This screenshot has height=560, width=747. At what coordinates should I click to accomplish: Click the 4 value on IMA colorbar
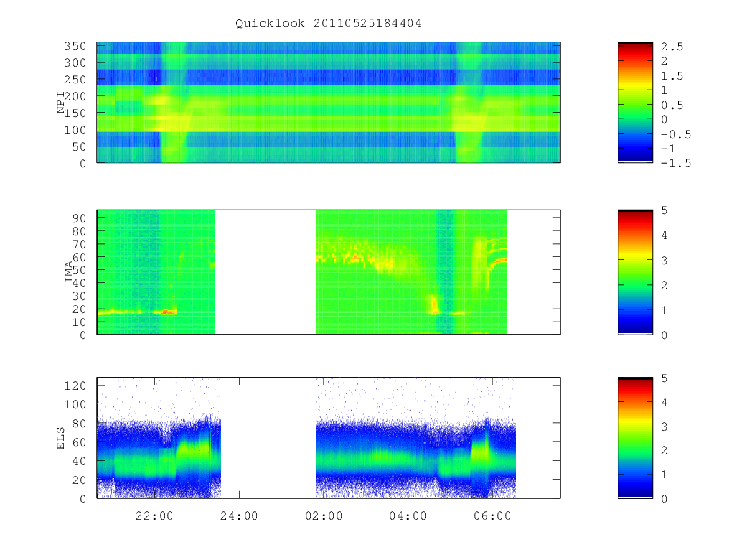point(664,235)
